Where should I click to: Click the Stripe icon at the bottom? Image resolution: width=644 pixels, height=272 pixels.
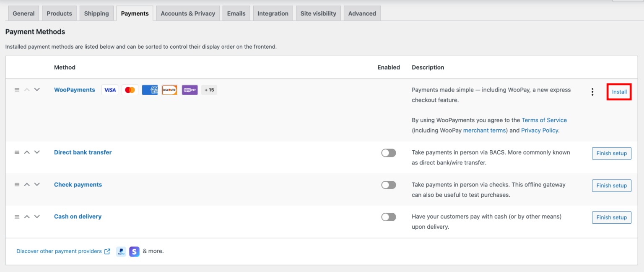click(134, 251)
